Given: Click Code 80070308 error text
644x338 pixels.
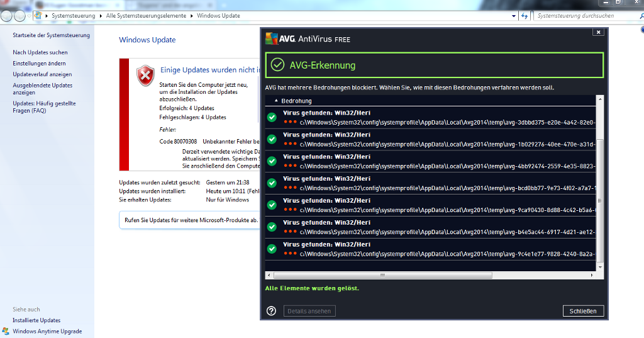Looking at the screenshot, I should tap(178, 142).
